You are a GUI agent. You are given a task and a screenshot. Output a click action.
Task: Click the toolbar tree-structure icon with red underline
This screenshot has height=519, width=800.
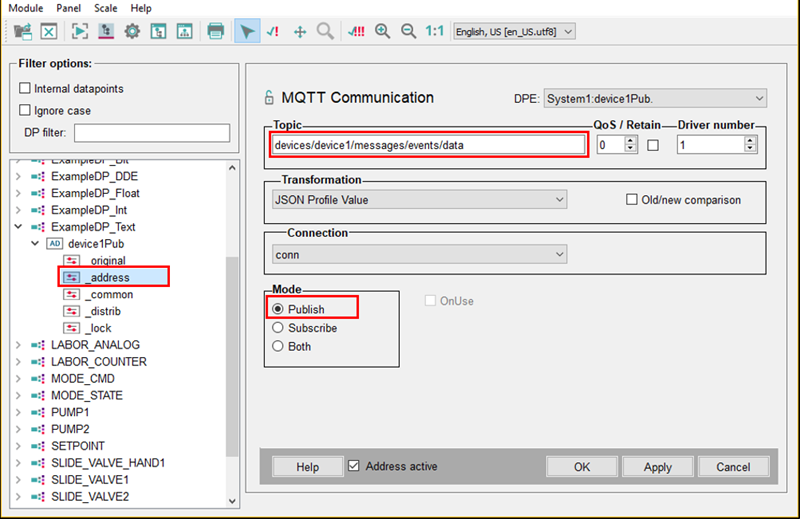click(106, 32)
